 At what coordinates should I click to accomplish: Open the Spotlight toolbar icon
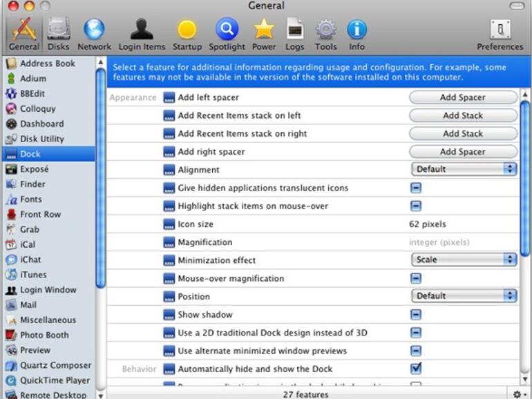point(227,33)
